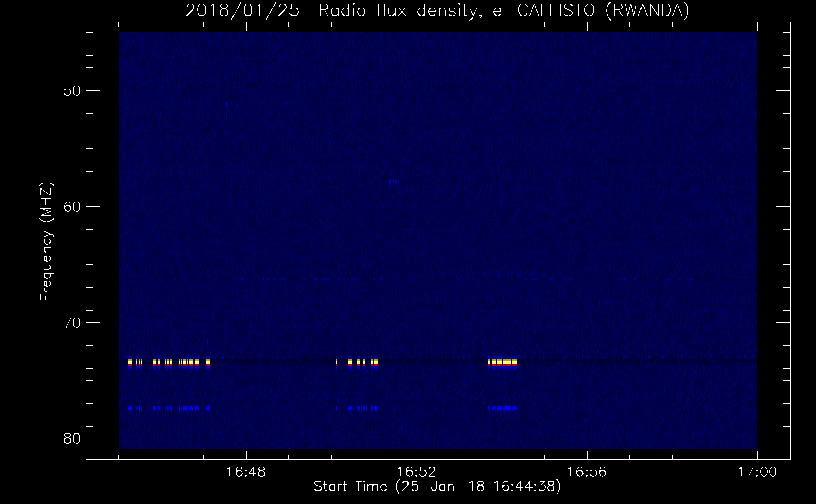Click the 70 frequency tick label on the left axis

tap(72, 323)
